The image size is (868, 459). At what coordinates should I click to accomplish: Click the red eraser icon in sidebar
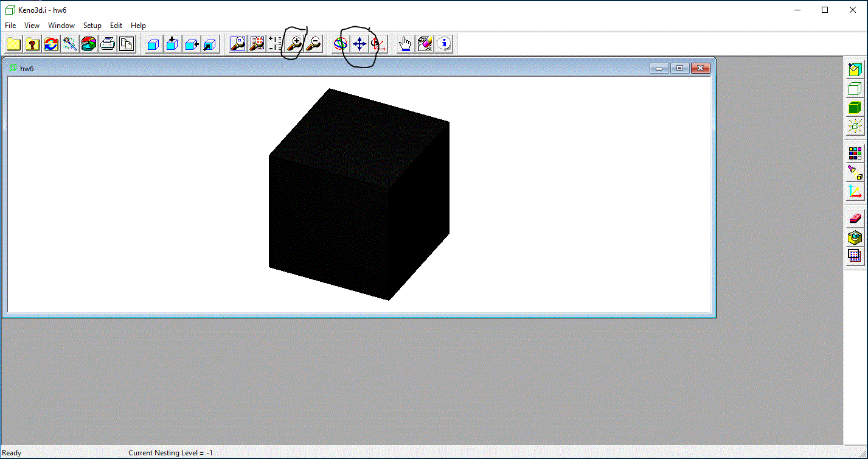click(855, 218)
